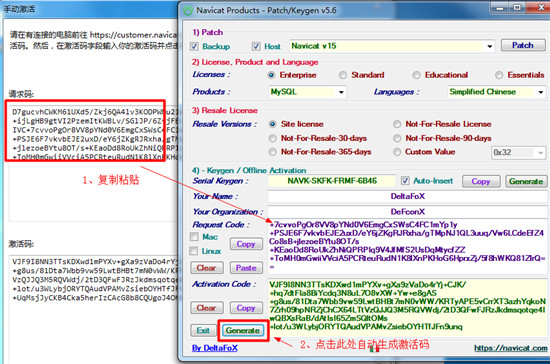Open the Navicat v15 version dropdown
550x364 pixels.
tap(489, 46)
